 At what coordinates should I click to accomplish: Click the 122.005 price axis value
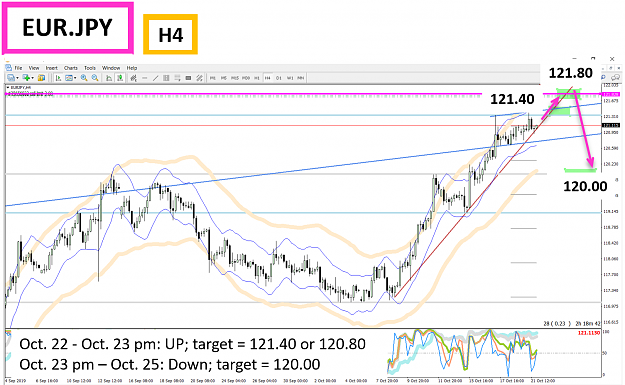611,85
